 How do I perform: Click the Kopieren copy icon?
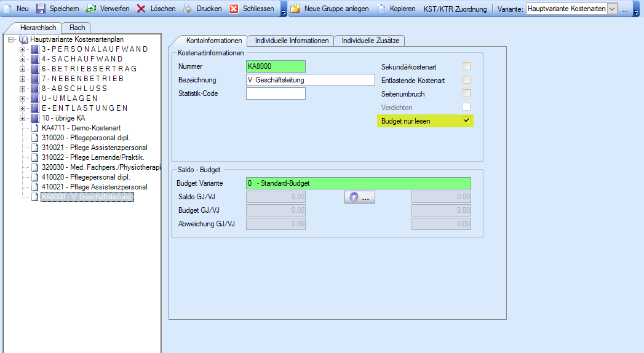point(381,9)
